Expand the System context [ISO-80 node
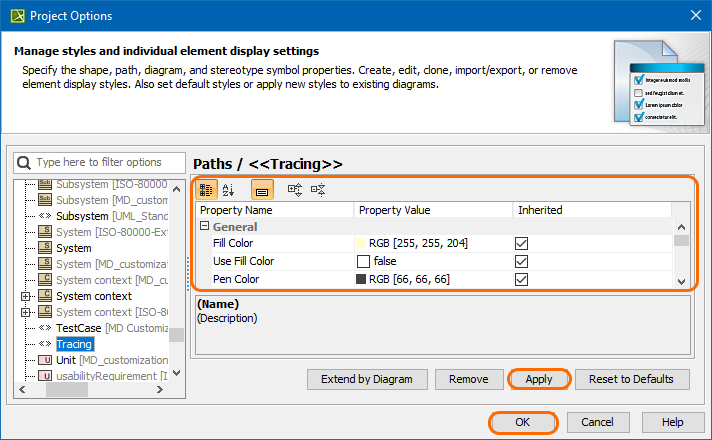 point(26,312)
